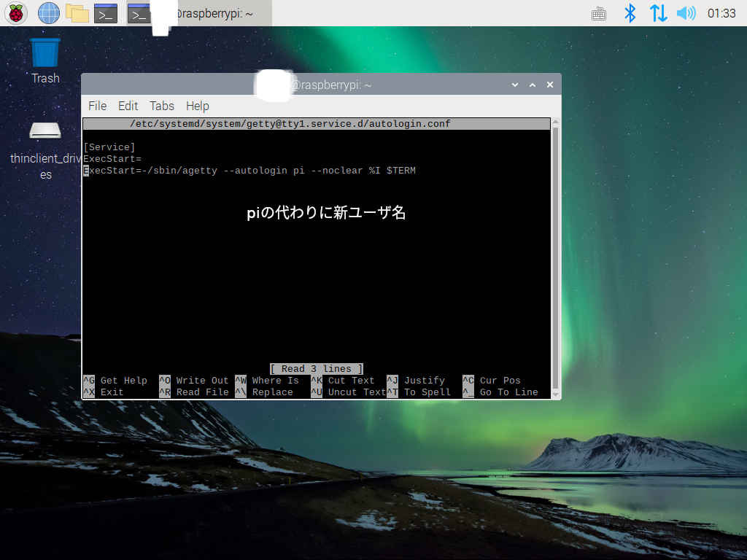Viewport: 747px width, 560px height.
Task: Click the ^R Read File shortcut
Action: (x=194, y=392)
